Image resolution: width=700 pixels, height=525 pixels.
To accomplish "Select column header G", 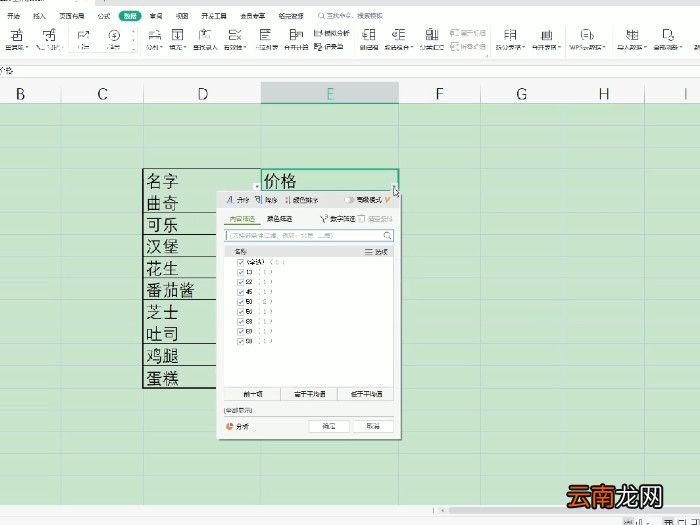I will coord(521,94).
